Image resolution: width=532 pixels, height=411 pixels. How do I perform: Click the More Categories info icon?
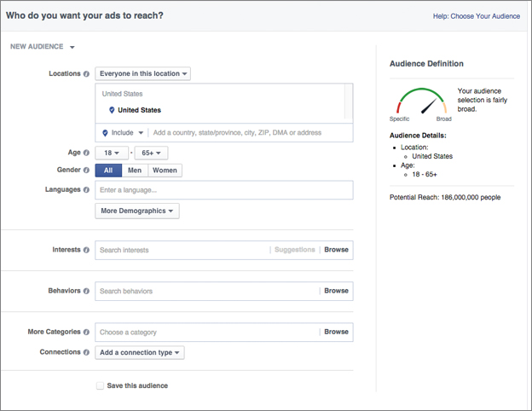pyautogui.click(x=87, y=332)
